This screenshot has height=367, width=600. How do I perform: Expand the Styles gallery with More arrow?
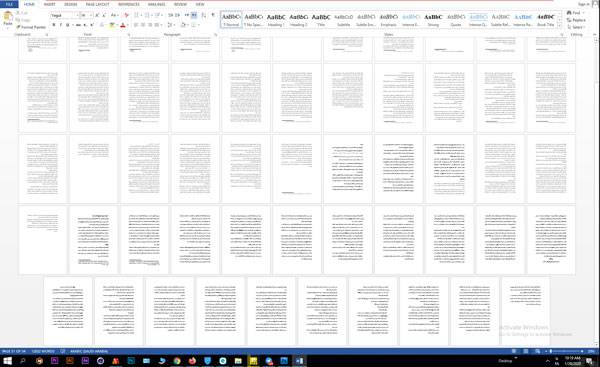click(x=560, y=26)
